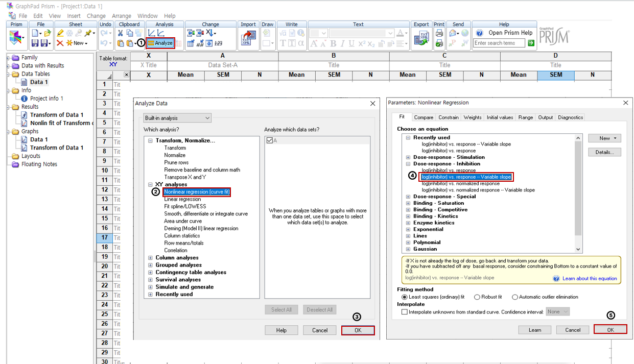634x364 pixels.
Task: Expand the Binding - Saturation equations
Action: 408,203
